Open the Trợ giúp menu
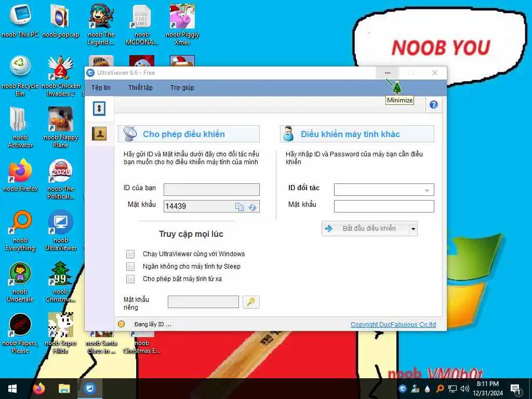Image resolution: width=532 pixels, height=399 pixels. [x=182, y=87]
